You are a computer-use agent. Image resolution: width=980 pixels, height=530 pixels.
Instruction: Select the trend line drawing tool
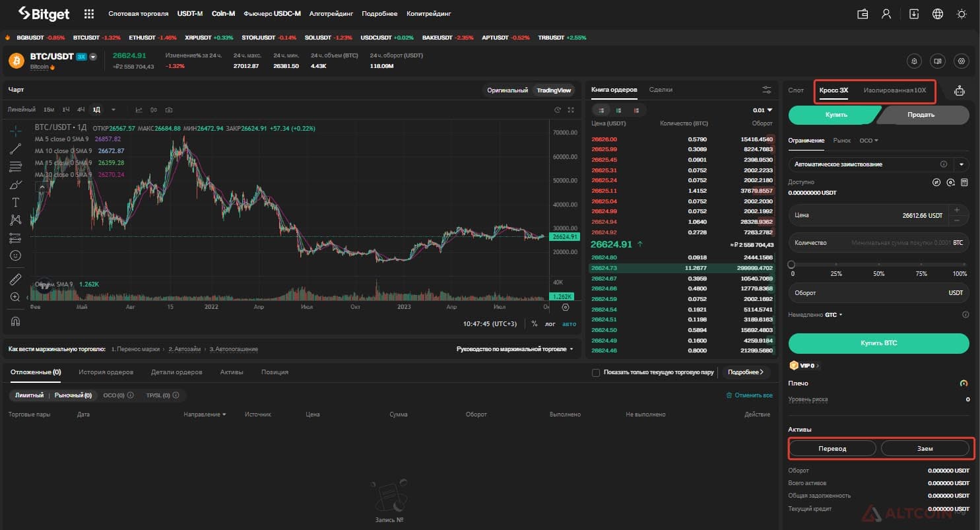pos(16,149)
